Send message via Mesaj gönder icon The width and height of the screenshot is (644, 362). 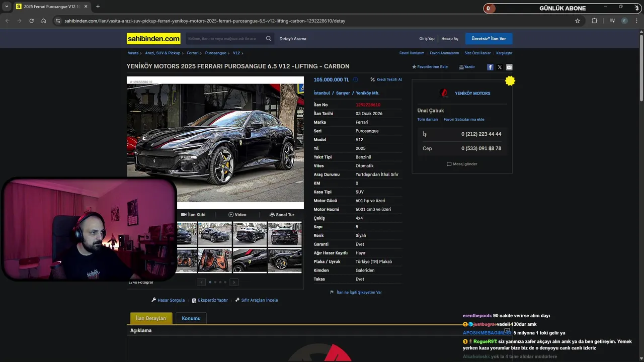point(462,164)
